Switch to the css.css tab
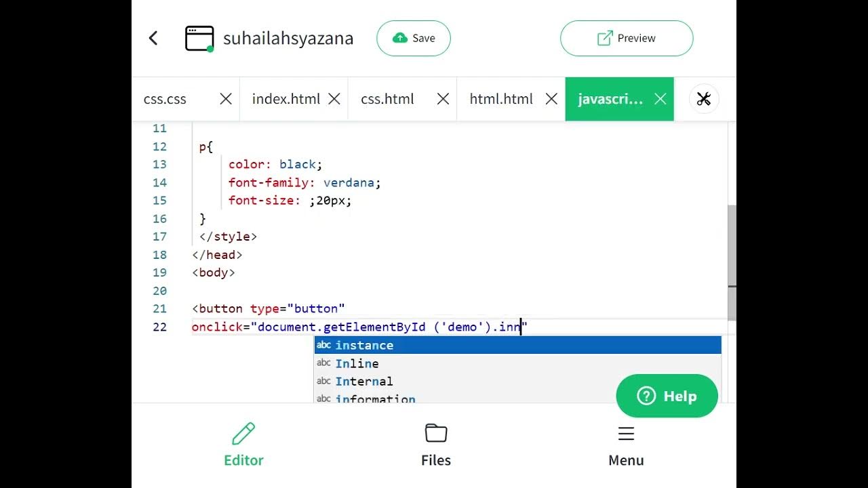 [165, 99]
